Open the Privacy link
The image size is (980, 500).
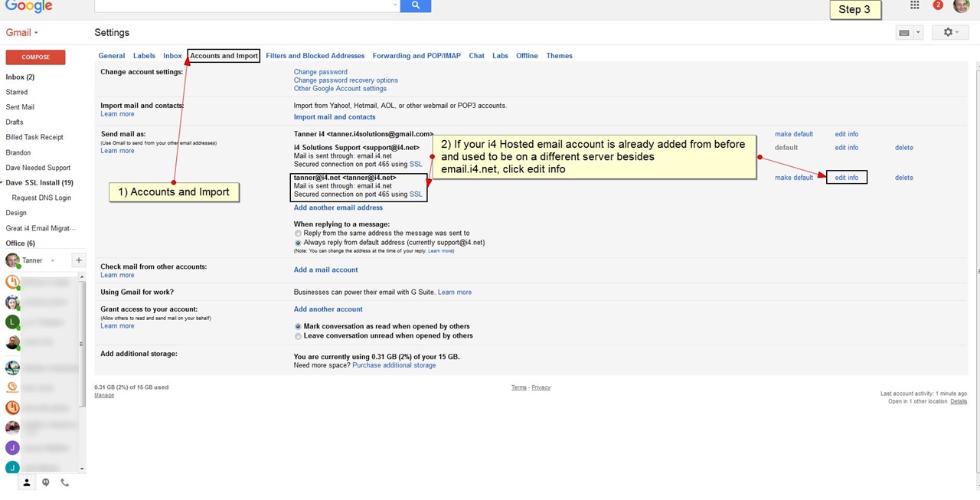click(x=541, y=387)
